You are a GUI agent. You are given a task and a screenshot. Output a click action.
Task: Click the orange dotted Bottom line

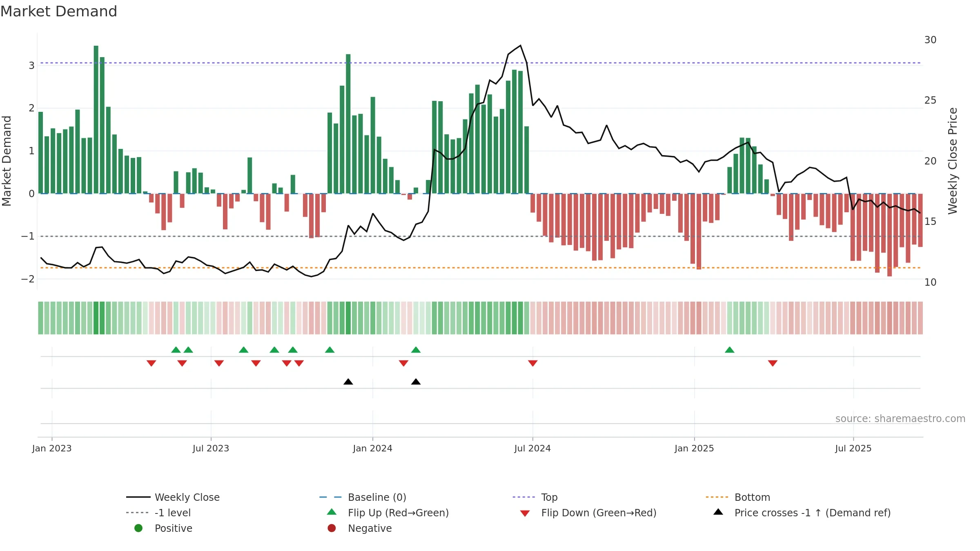coord(480,268)
